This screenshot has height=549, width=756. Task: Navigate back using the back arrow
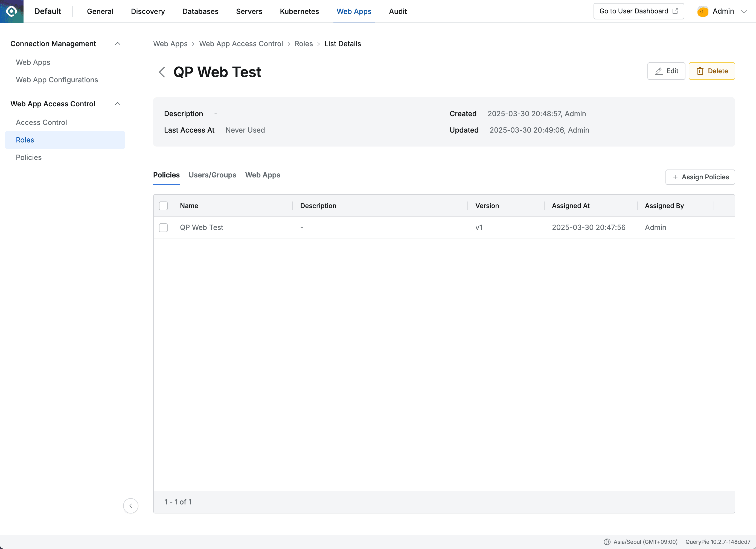[x=162, y=72]
